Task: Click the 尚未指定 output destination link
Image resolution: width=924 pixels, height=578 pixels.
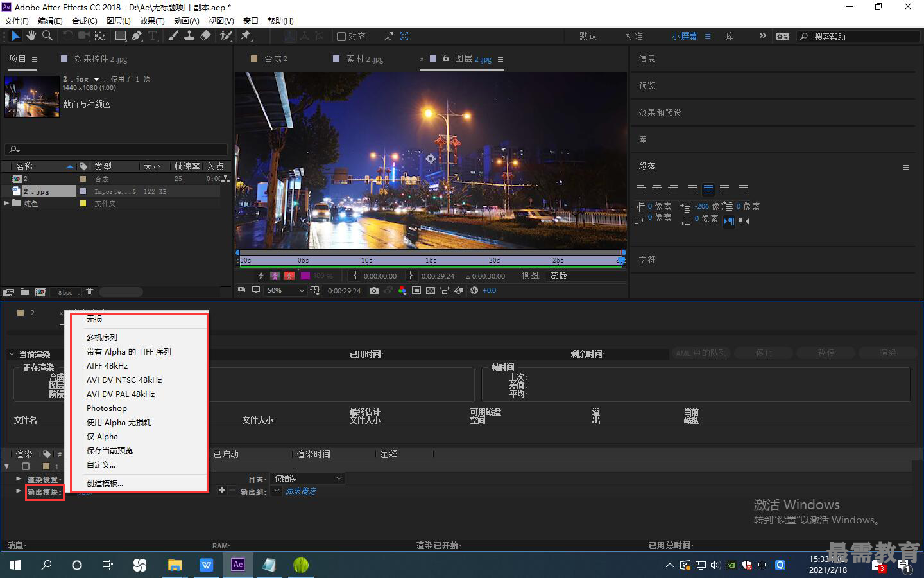Action: click(x=300, y=491)
